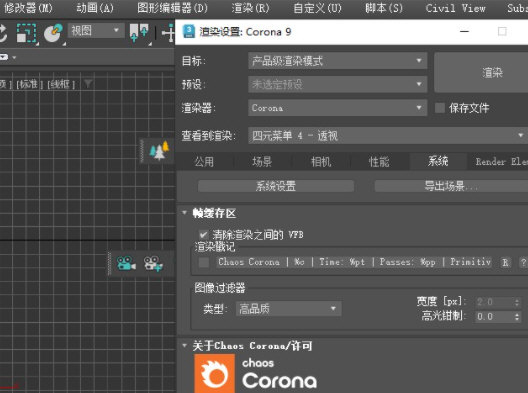Click the R reset button for the render stamp
The image size is (528, 393).
(x=505, y=262)
